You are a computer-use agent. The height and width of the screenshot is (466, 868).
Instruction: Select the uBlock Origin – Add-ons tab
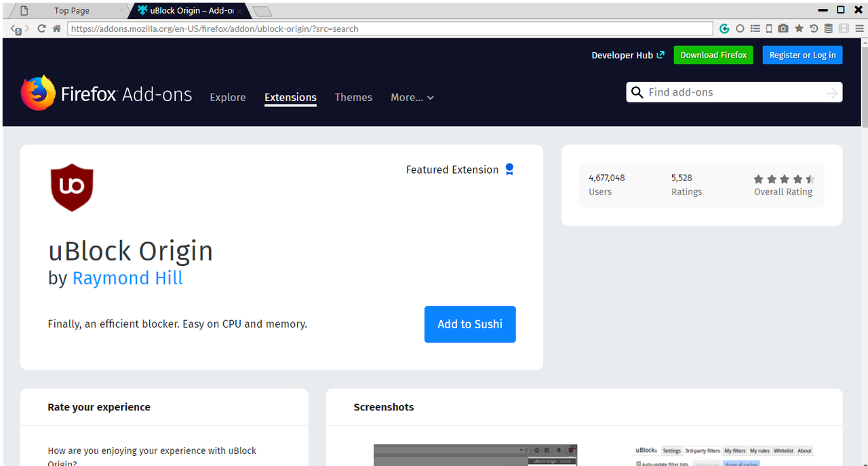tap(190, 10)
